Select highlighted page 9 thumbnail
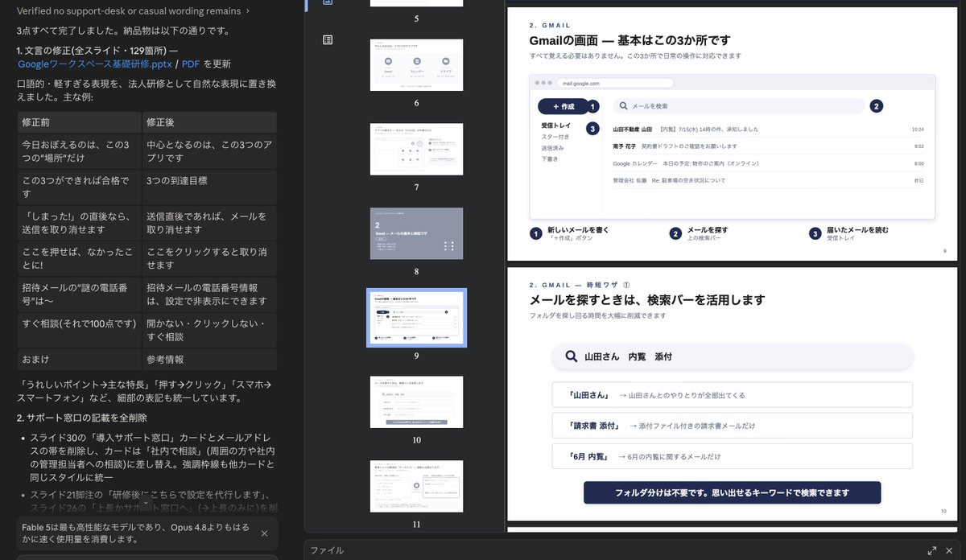Image resolution: width=966 pixels, height=560 pixels. pos(416,318)
